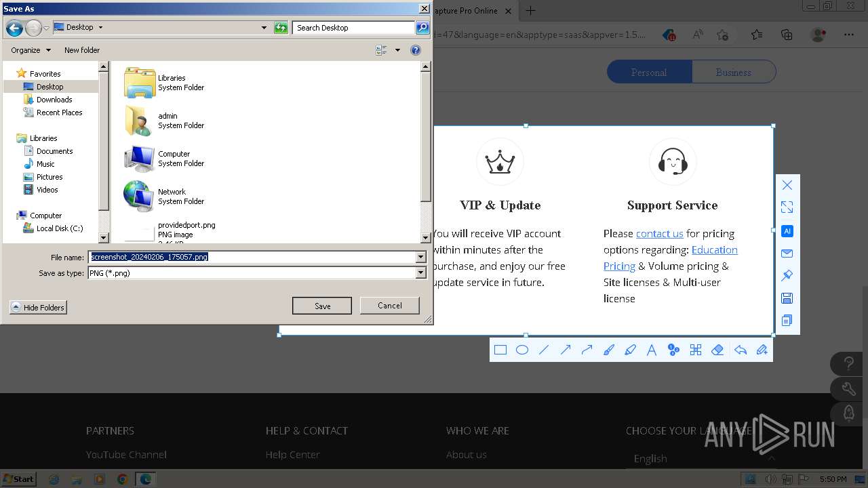Viewport: 868px width, 488px height.
Task: Open a new browser tab
Action: click(531, 11)
